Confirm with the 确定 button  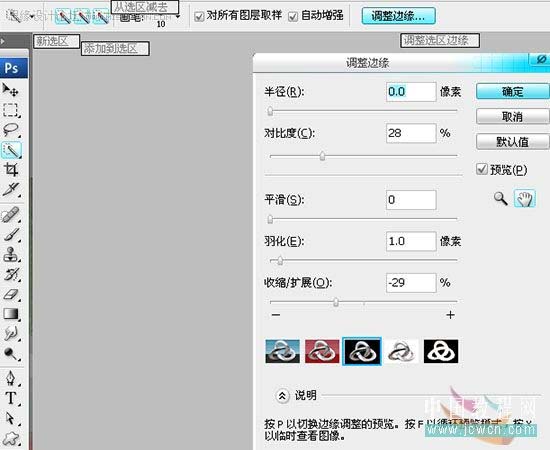[x=512, y=92]
